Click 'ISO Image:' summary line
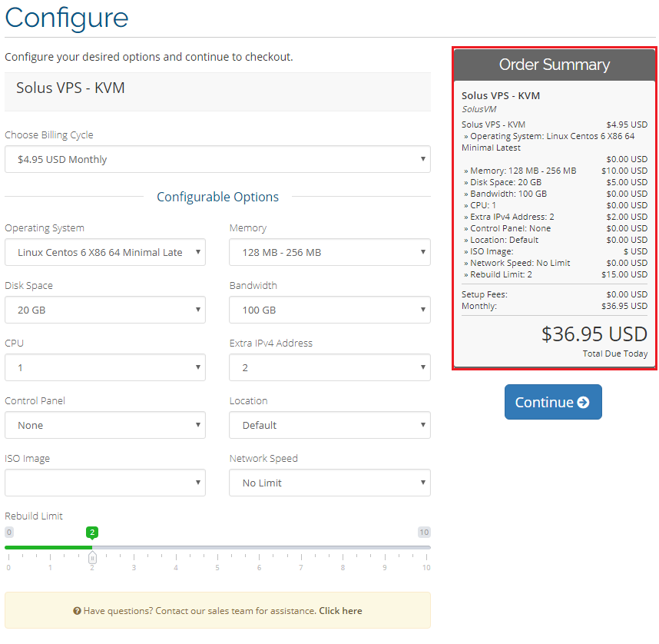The height and width of the screenshot is (644, 659). point(555,251)
